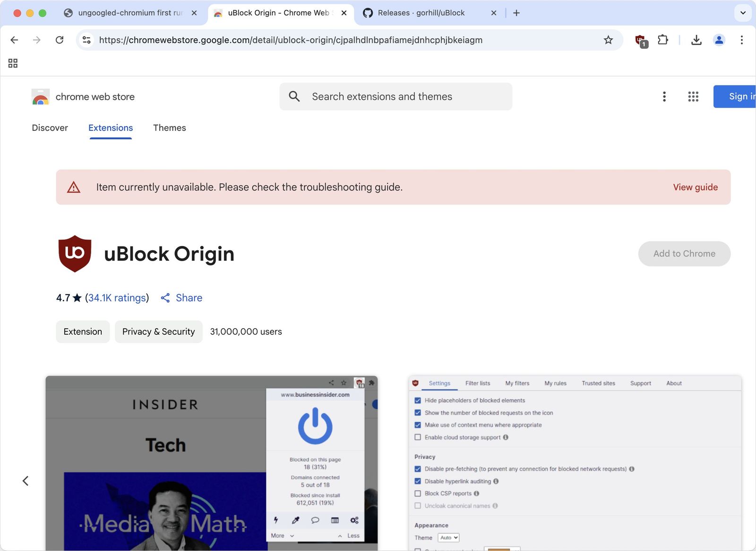Image resolution: width=756 pixels, height=551 pixels.
Task: Click the View guide link
Action: tap(695, 187)
